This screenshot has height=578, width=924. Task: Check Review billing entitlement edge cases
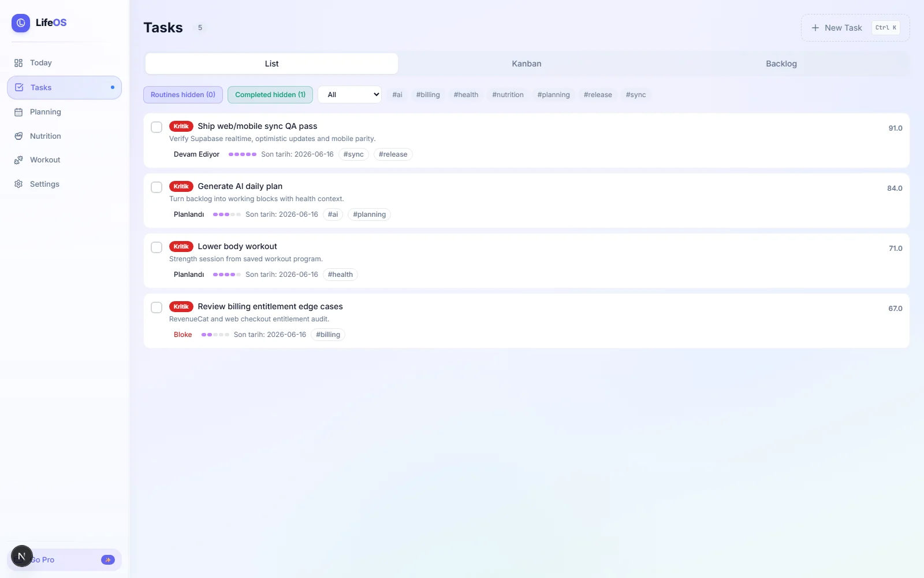157,307
